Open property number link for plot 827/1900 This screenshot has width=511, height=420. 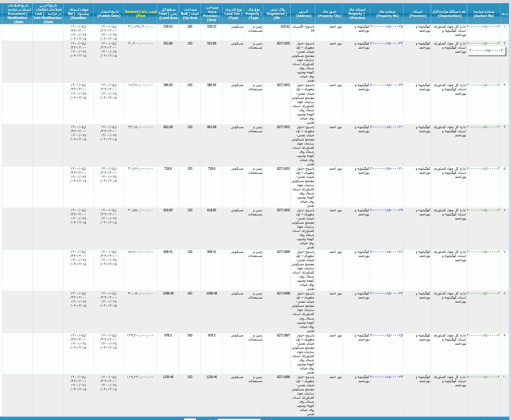pyautogui.click(x=387, y=210)
